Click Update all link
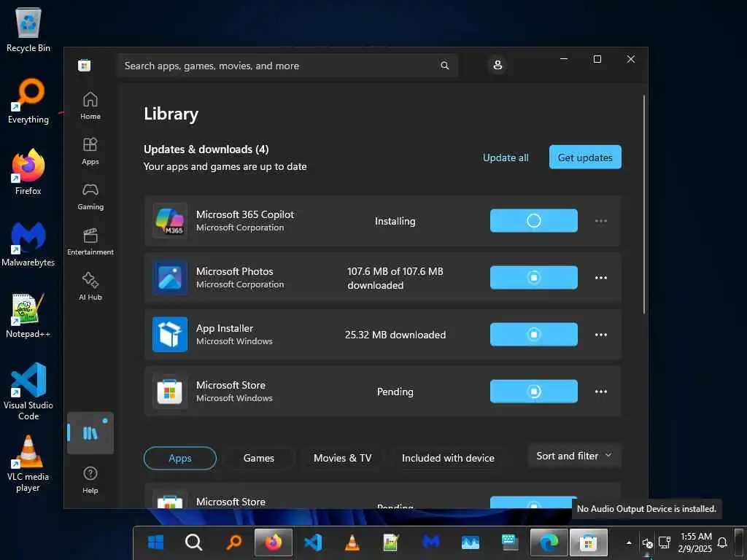Viewport: 747px width, 560px height. point(506,157)
